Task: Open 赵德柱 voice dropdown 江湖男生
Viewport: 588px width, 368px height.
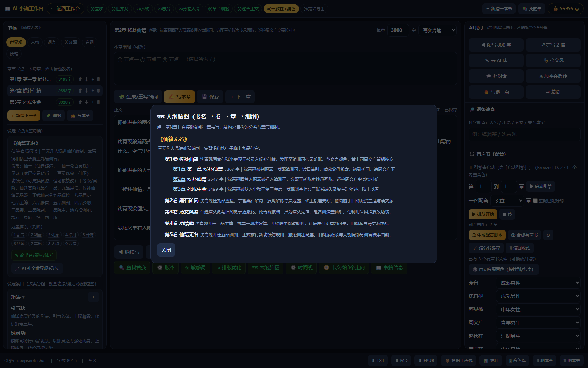Action: tap(538, 336)
